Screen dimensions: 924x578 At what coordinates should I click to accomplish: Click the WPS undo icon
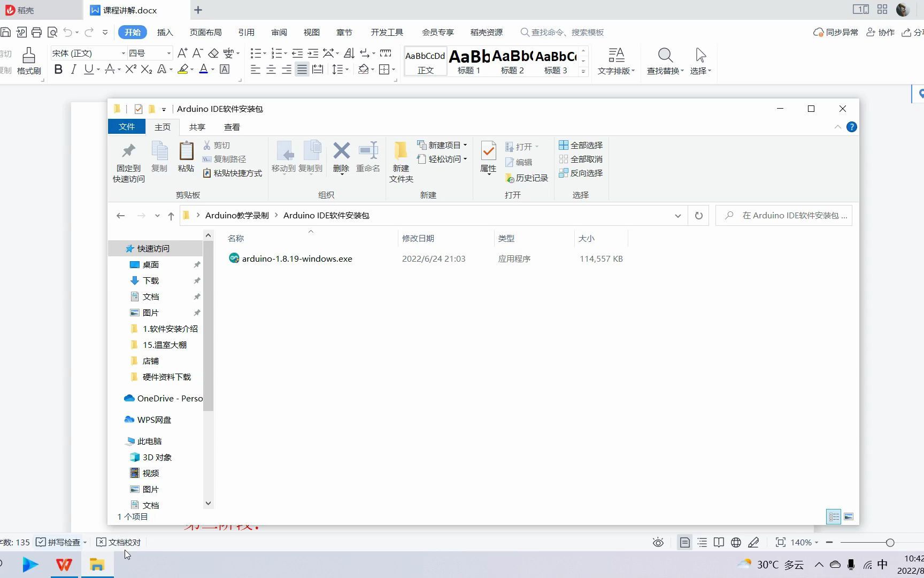[x=67, y=32]
